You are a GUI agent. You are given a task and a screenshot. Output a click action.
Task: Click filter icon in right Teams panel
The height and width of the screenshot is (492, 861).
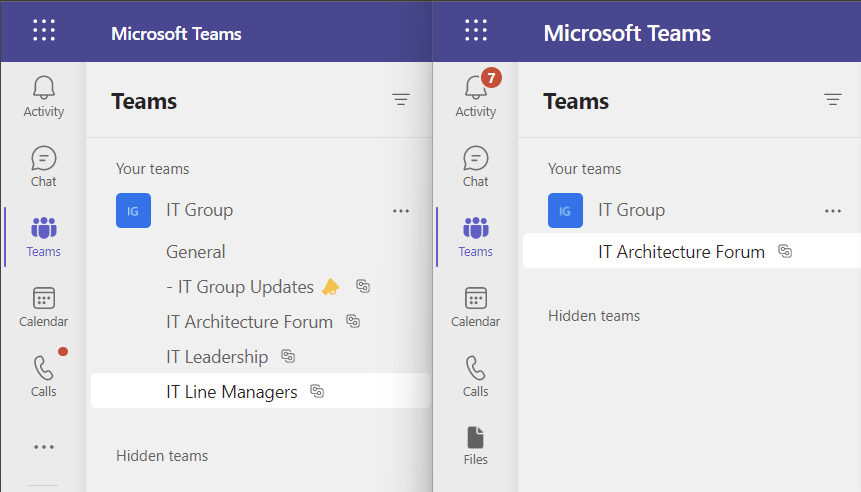pyautogui.click(x=833, y=99)
